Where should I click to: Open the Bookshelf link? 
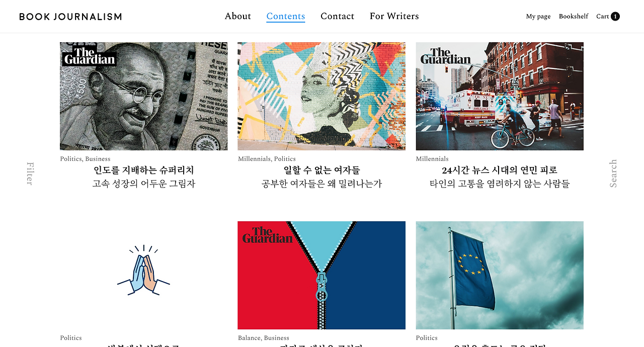574,16
